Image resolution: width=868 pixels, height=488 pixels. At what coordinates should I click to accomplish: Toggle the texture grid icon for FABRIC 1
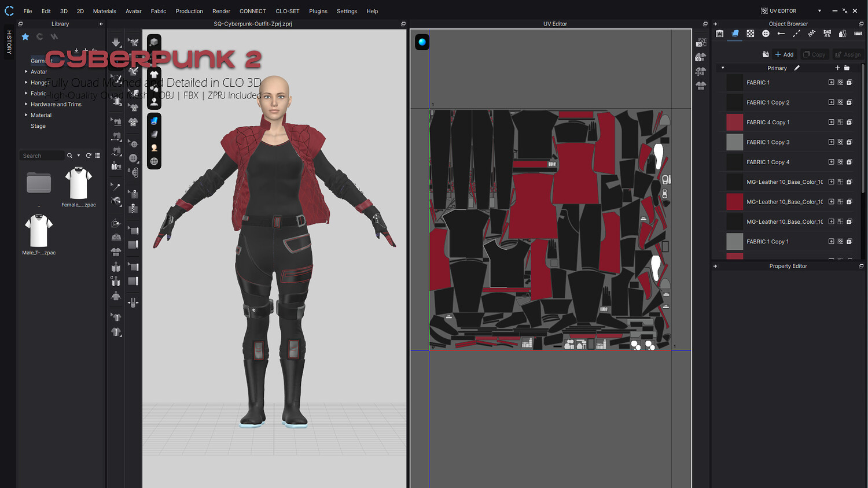840,83
